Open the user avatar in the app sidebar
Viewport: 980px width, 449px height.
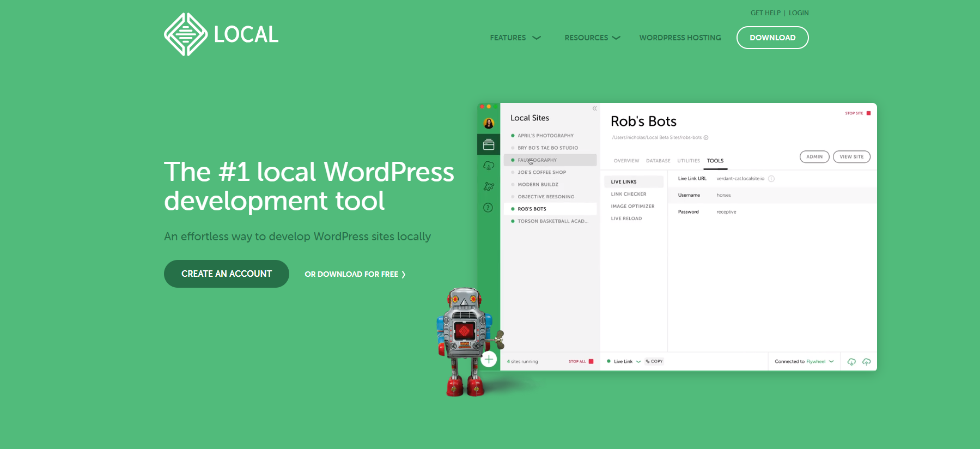point(489,123)
